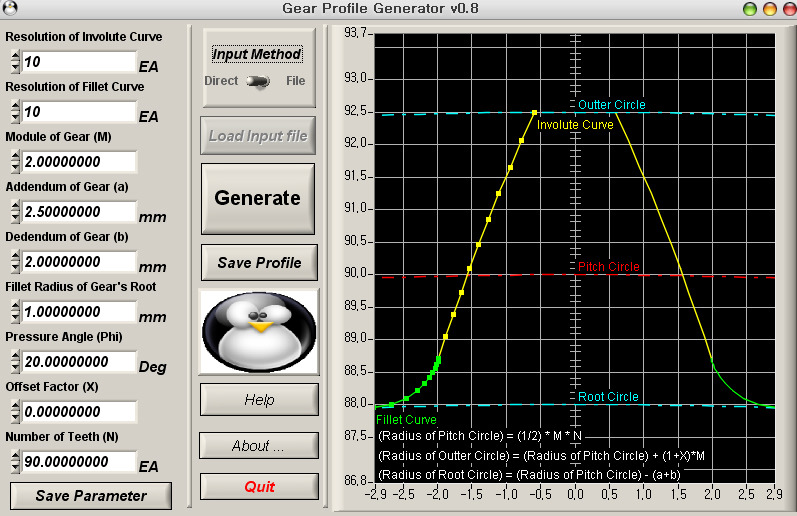Click the Number of Teeth field
This screenshot has width=797, height=516.
tap(79, 462)
